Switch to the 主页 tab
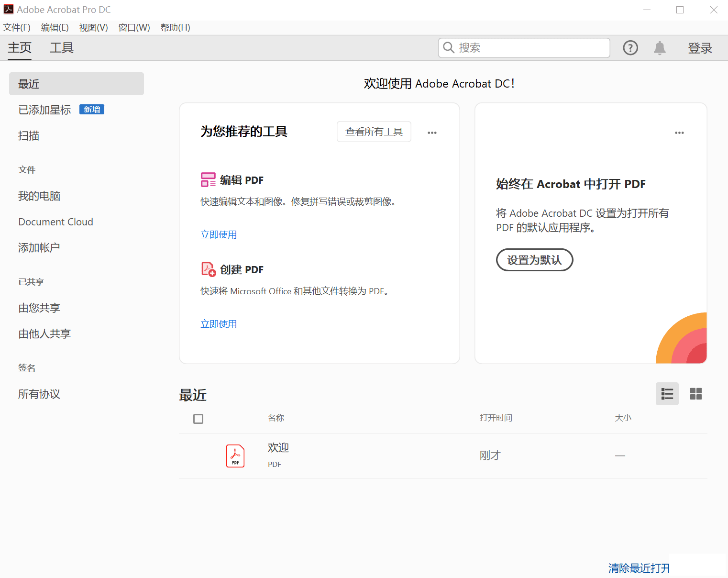Screen dimensions: 728x578 tap(20, 48)
